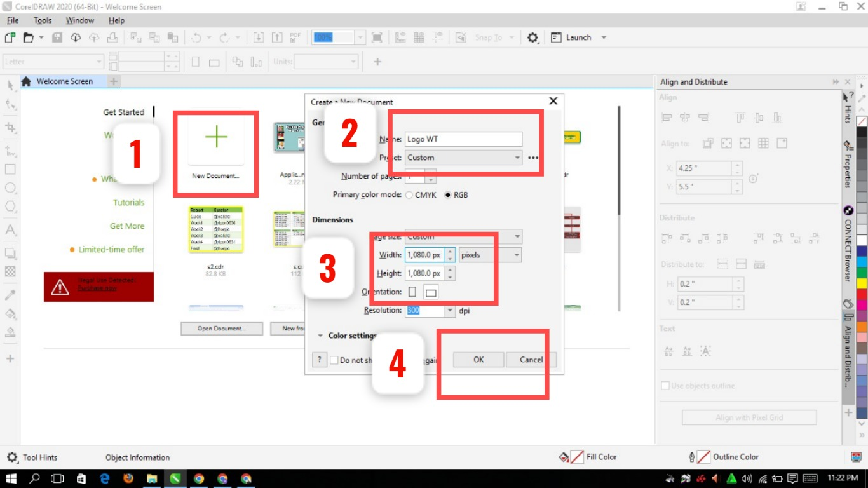
Task: Open the preset options three-dots button
Action: click(x=533, y=158)
